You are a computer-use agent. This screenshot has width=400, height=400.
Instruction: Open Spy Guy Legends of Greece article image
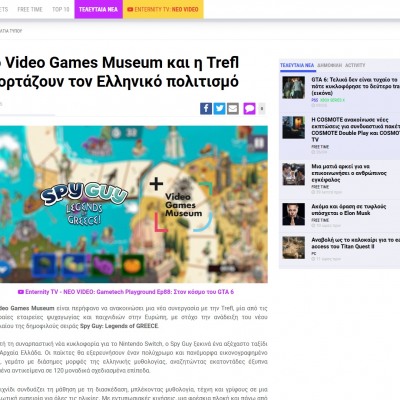pos(134,204)
